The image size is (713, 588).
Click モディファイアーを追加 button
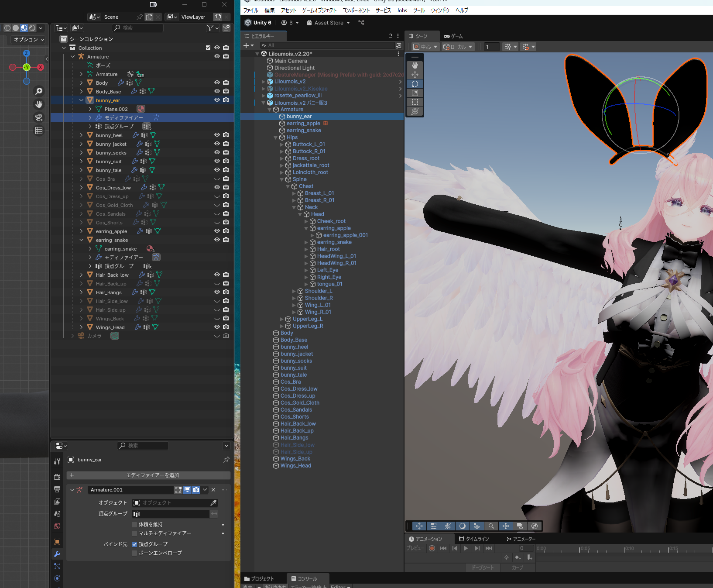(x=148, y=475)
